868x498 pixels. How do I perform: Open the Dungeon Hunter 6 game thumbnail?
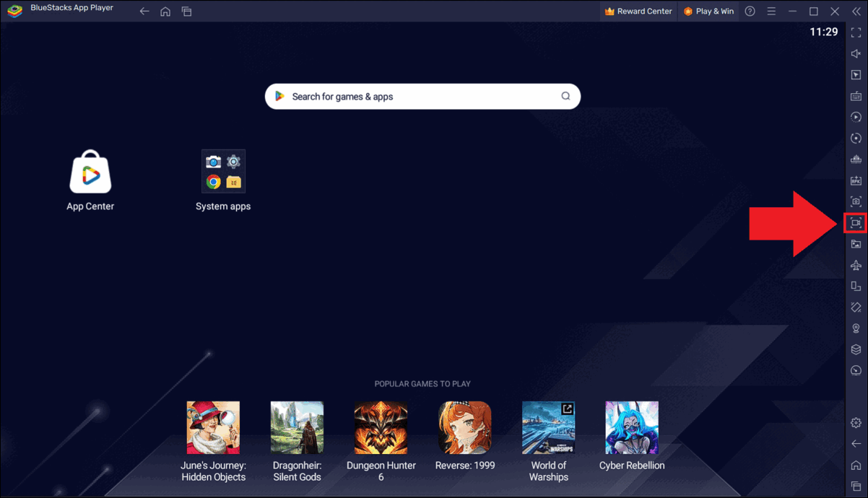[381, 428]
